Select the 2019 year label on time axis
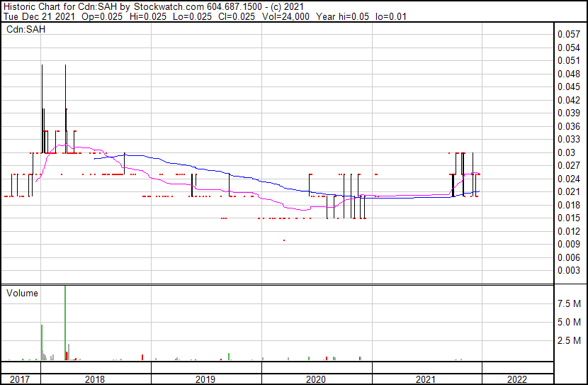 click(205, 379)
